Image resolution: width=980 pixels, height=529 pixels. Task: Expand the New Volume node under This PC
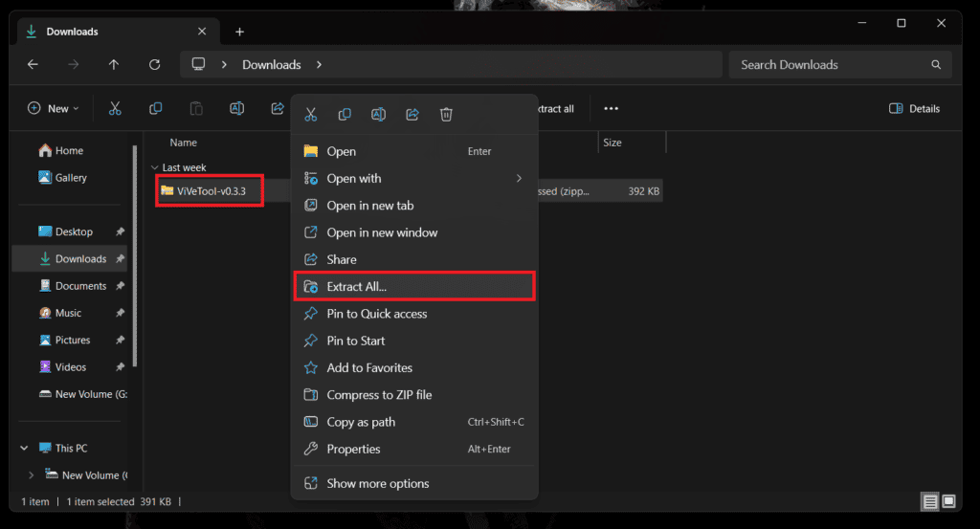(32, 474)
